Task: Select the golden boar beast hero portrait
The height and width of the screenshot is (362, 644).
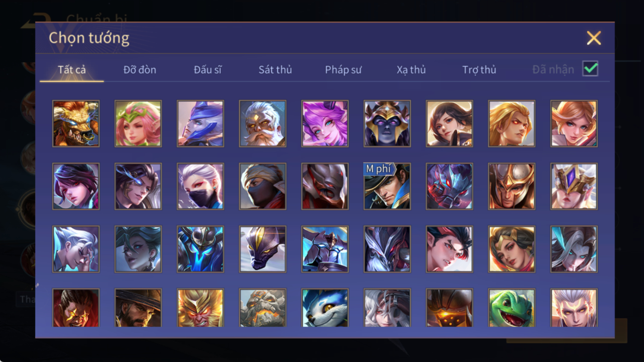Action: tap(76, 124)
